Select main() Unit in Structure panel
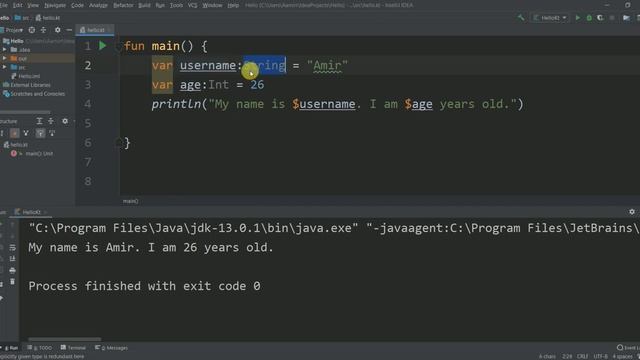 pos(33,153)
